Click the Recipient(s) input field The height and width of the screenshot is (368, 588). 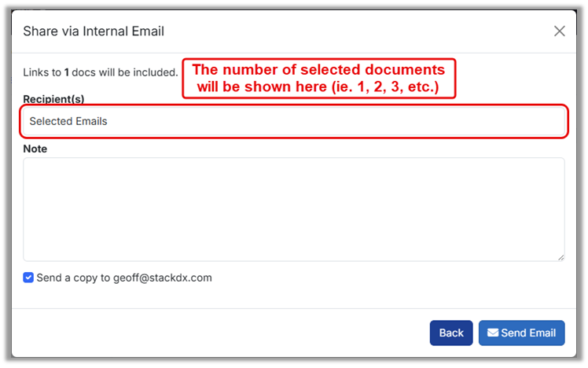coord(293,122)
